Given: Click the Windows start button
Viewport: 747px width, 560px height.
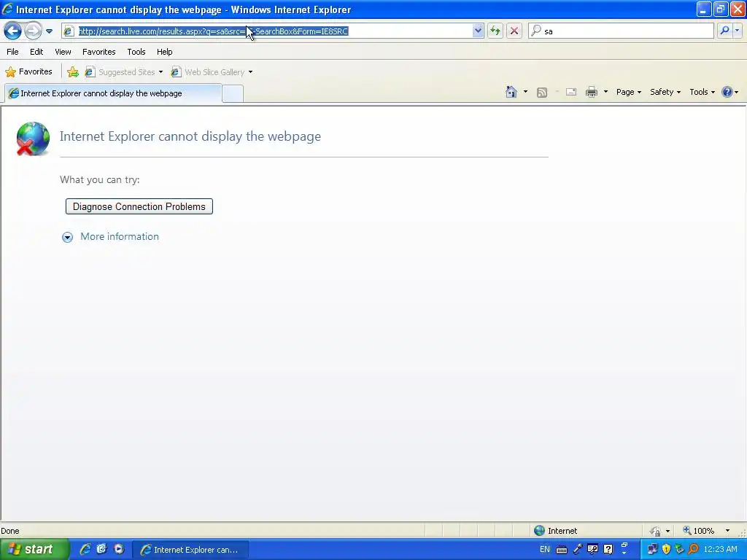Looking at the screenshot, I should coord(34,549).
